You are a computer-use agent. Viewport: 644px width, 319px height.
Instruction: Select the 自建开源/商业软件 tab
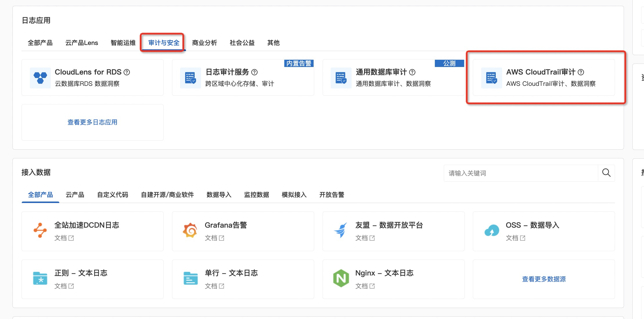[167, 195]
